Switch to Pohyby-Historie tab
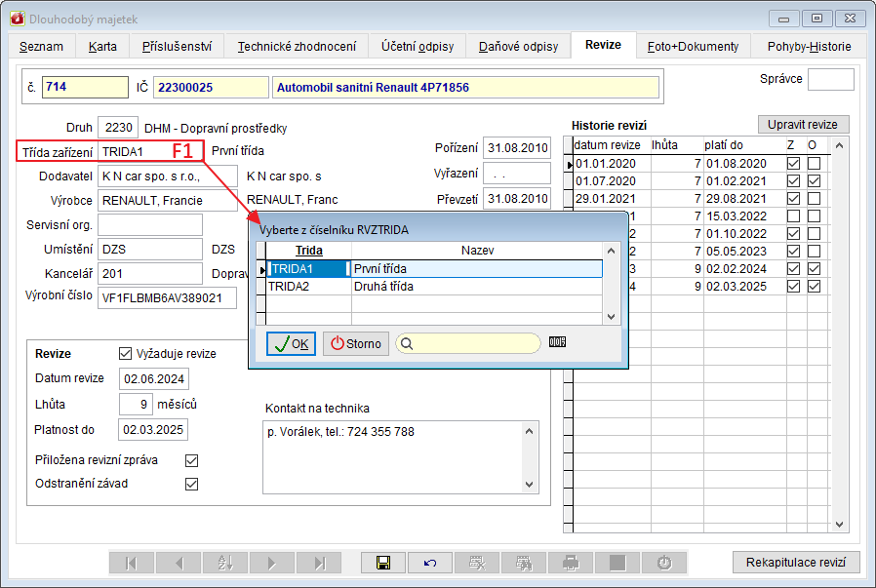Screen dimensions: 876x588 pos(809,47)
